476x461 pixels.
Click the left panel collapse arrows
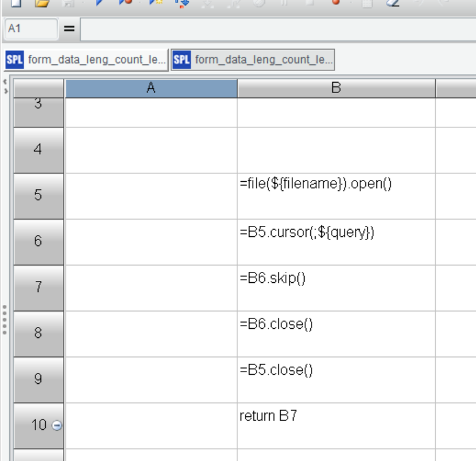pos(5,86)
